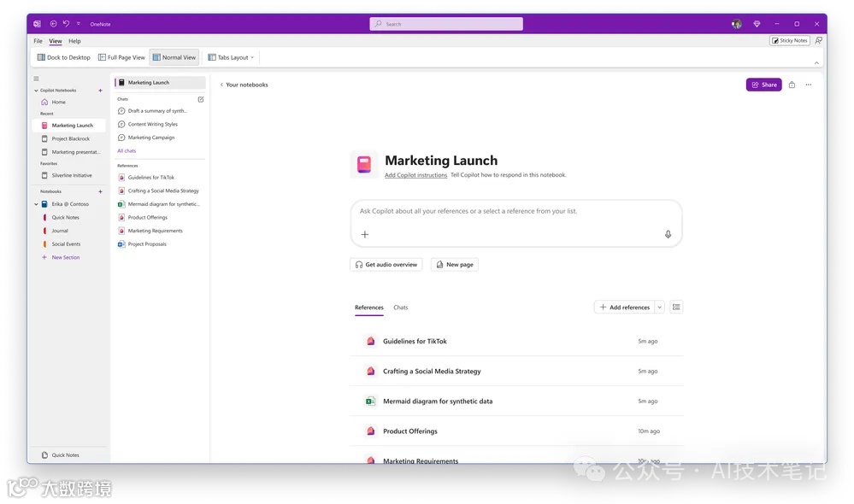Click Dock to Desktop
Viewport: 854px width, 504px height.
pos(64,57)
